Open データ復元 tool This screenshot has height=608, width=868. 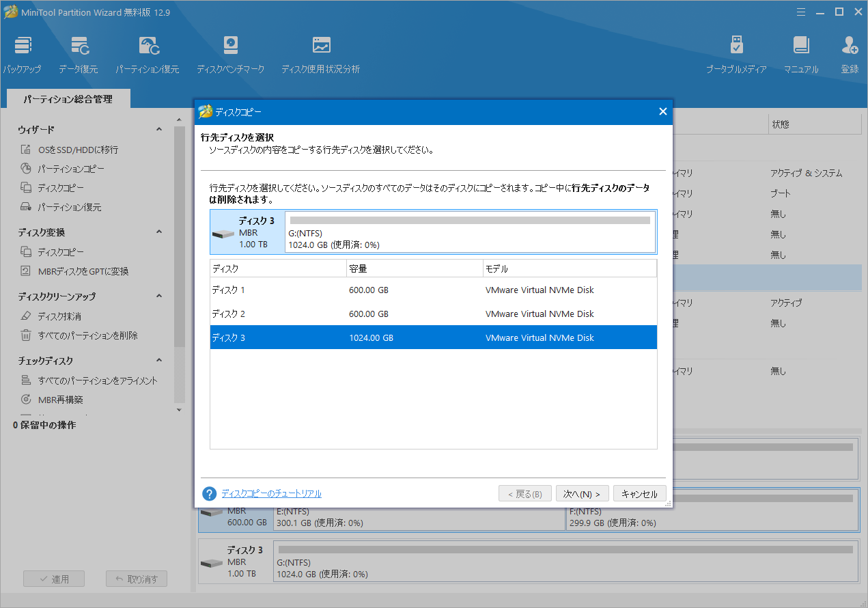pyautogui.click(x=78, y=55)
